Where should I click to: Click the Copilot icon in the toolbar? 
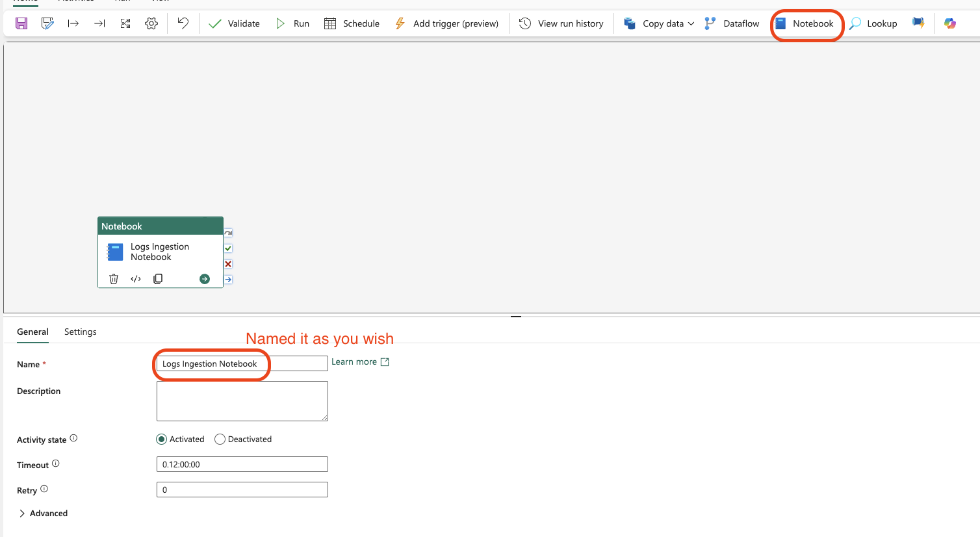click(950, 23)
